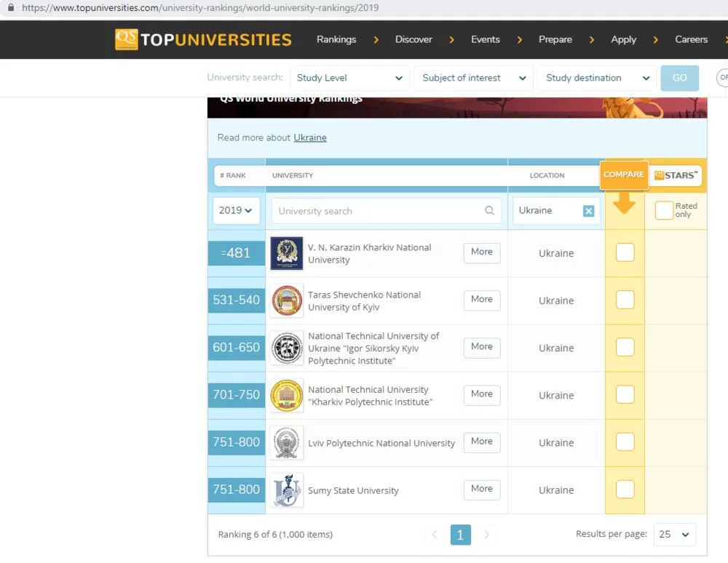Click into the University search field
The height and width of the screenshot is (563, 728).
pos(379,211)
